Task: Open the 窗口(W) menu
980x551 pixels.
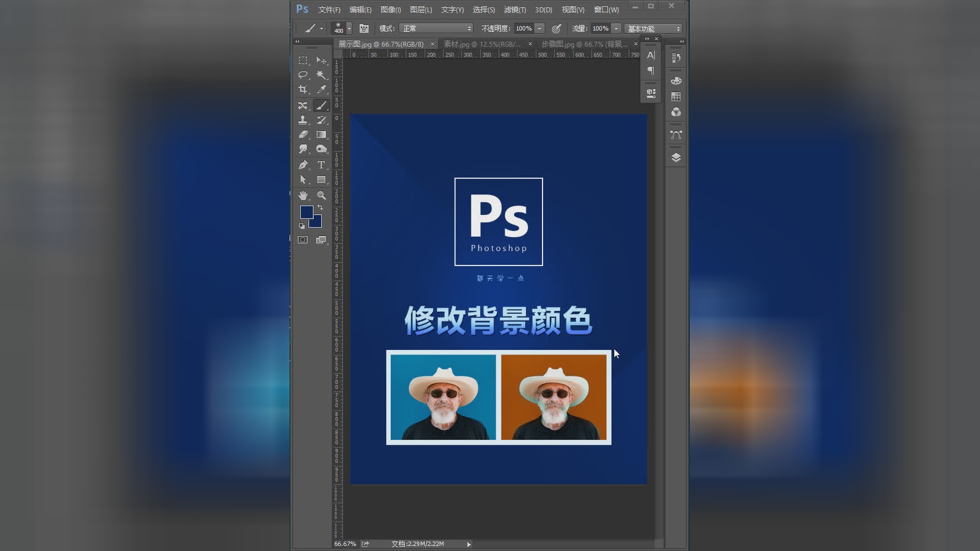Action: tap(606, 9)
